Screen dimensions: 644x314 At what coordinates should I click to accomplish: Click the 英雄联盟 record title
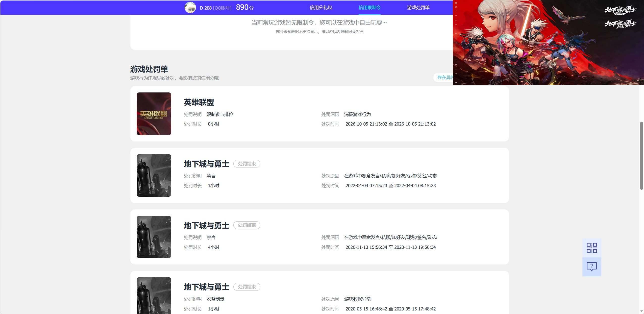[199, 102]
